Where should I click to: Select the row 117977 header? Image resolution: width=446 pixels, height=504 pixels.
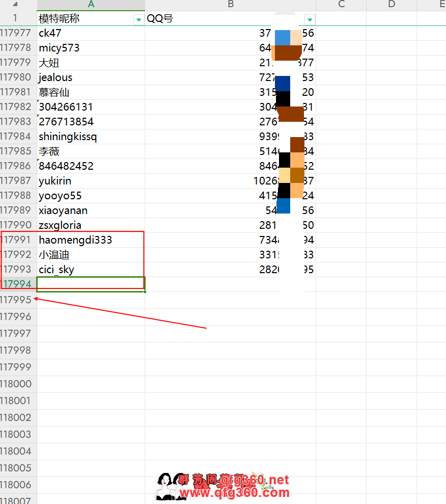[x=18, y=34]
